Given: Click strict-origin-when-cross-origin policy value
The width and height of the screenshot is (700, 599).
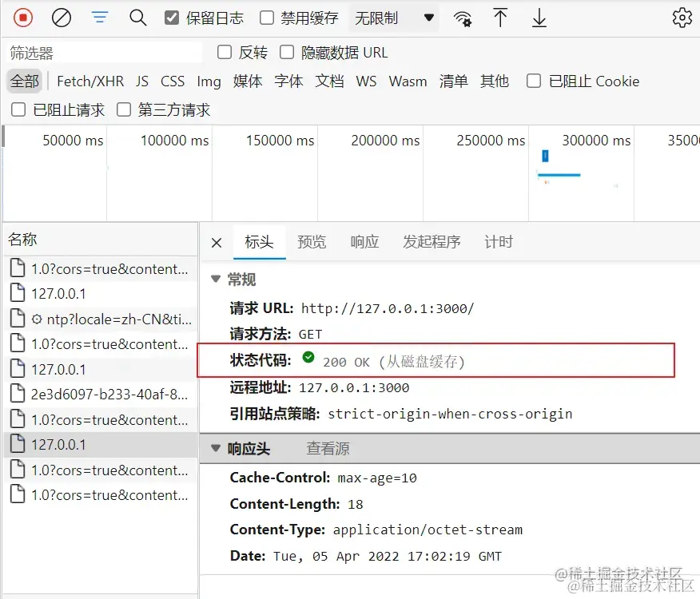Looking at the screenshot, I should [x=450, y=415].
